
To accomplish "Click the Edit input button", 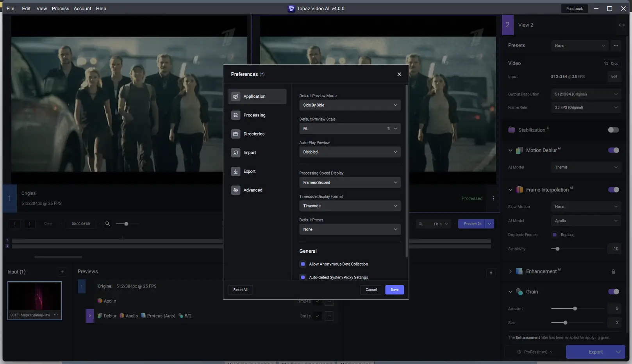I will click(x=614, y=77).
